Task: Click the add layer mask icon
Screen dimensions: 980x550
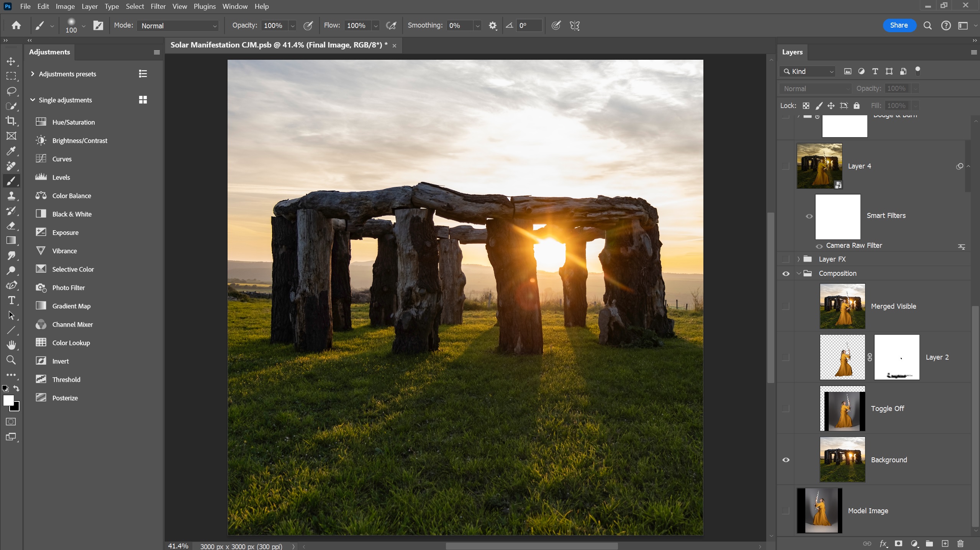Action: pos(898,543)
